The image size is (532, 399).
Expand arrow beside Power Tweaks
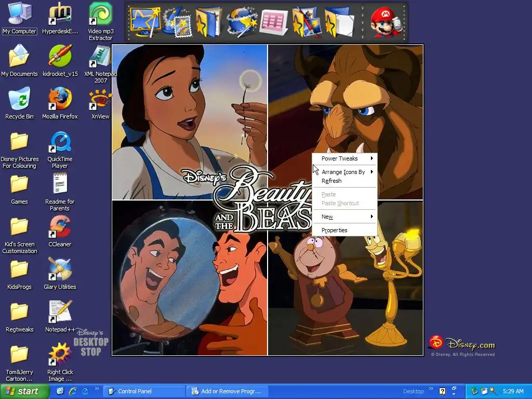[372, 158]
